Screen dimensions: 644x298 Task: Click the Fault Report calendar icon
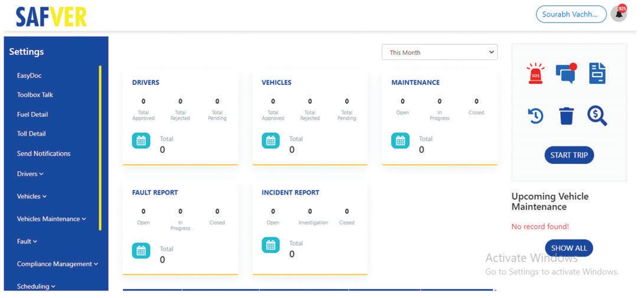tap(141, 250)
